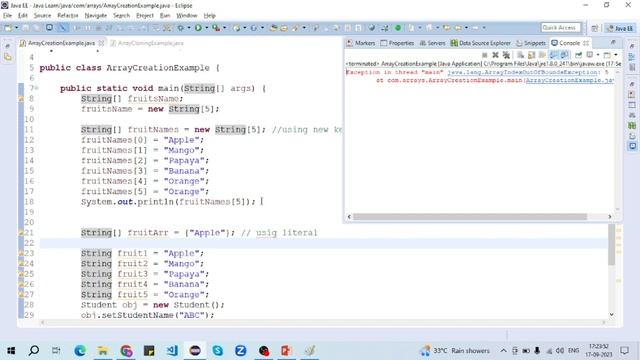
Task: Click the New file toolbar icon
Action: click(x=8, y=28)
